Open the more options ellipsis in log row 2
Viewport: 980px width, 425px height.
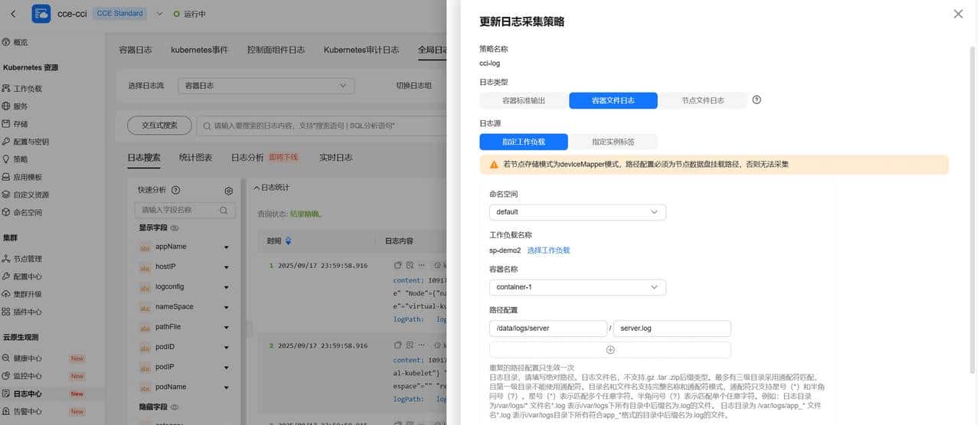click(422, 345)
